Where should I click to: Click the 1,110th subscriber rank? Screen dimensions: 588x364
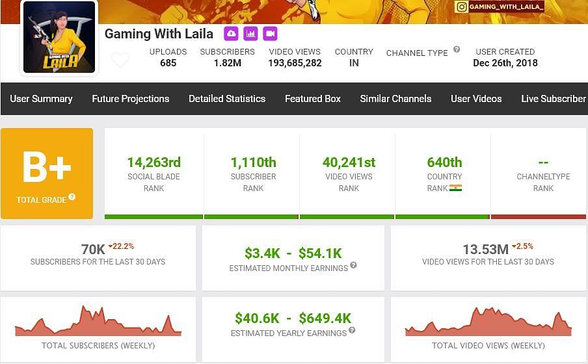click(253, 162)
